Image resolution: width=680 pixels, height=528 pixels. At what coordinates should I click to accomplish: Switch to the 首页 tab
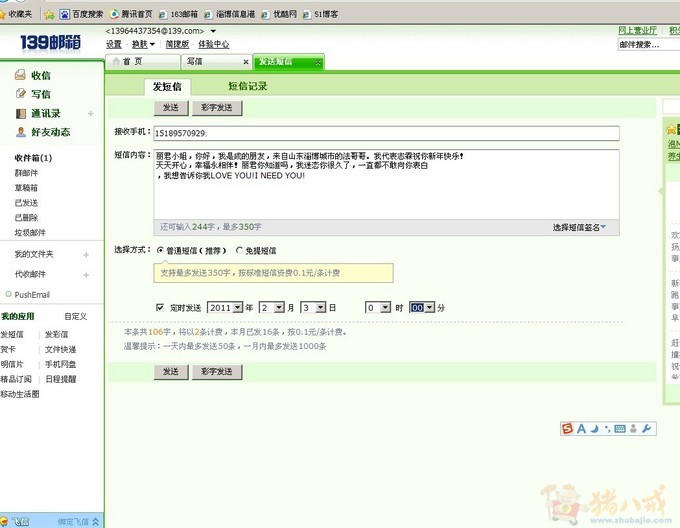point(139,62)
